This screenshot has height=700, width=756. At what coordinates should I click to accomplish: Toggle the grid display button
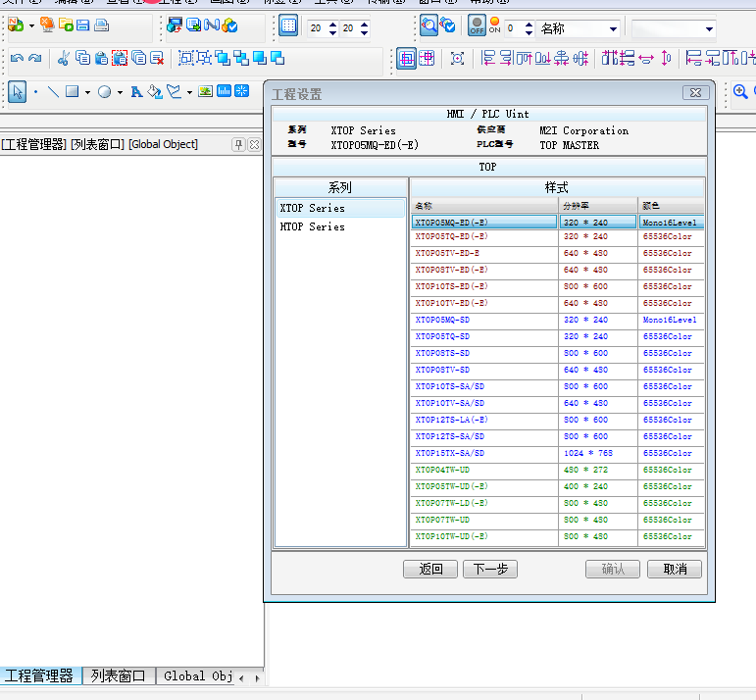click(x=288, y=26)
